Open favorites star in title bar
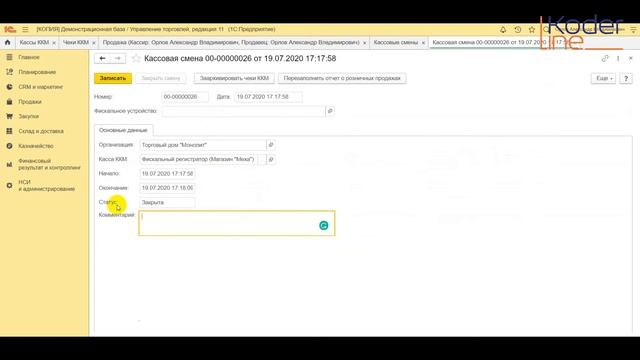This screenshot has width=640, height=360. click(x=531, y=29)
